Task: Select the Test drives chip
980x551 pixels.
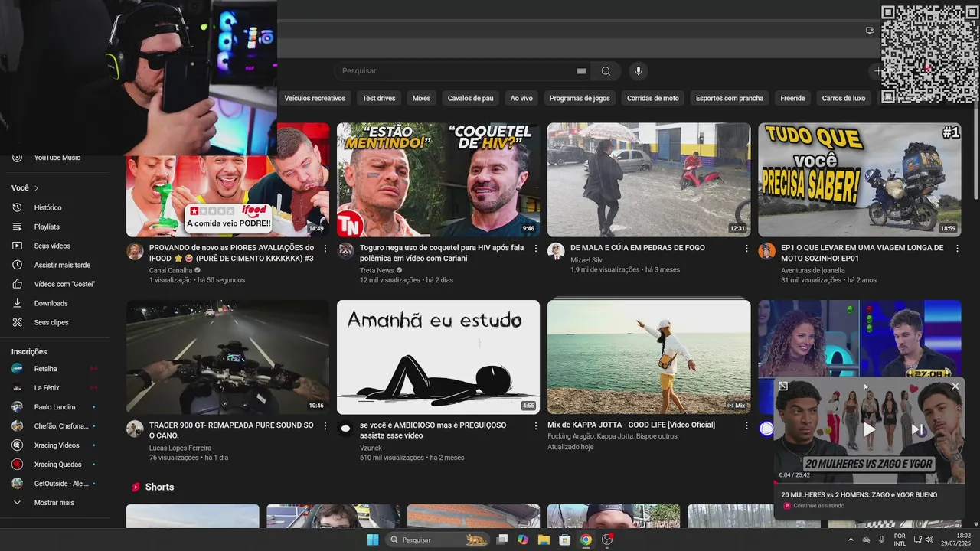Action: tap(379, 98)
